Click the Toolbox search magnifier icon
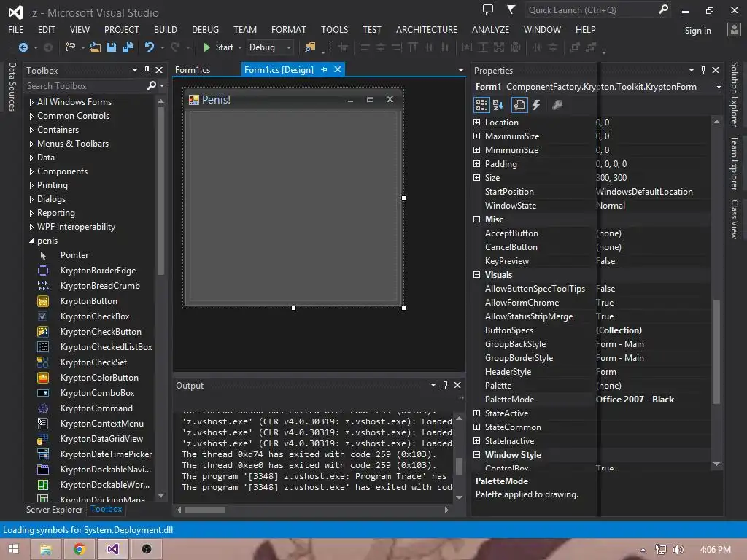The height and width of the screenshot is (560, 747). [x=152, y=86]
